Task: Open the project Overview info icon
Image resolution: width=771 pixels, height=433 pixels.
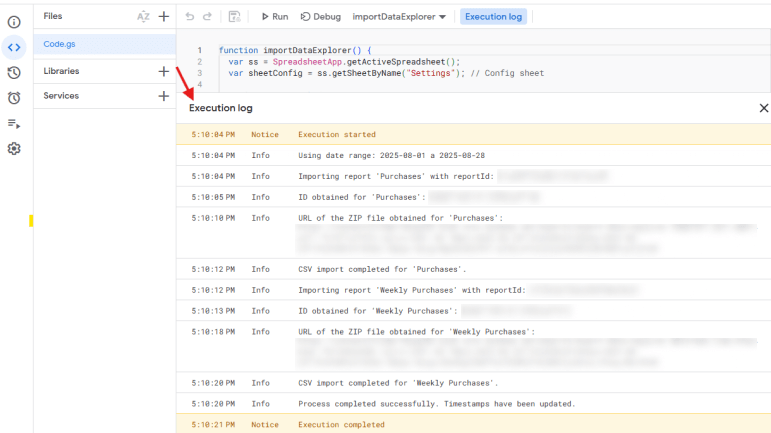Action: click(14, 22)
